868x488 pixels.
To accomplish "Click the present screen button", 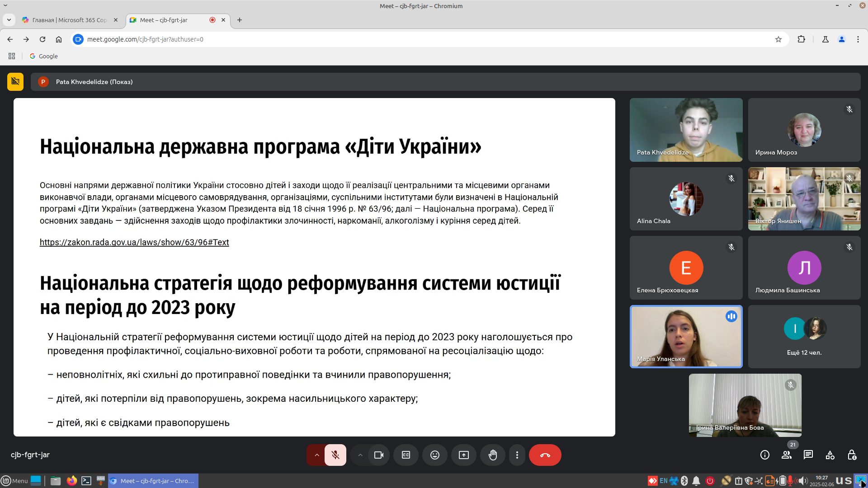I will point(463,455).
